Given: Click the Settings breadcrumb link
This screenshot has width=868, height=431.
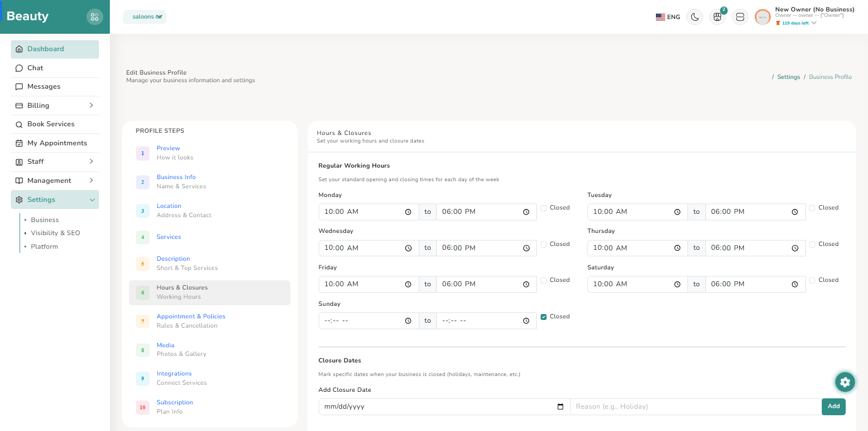Looking at the screenshot, I should (789, 77).
